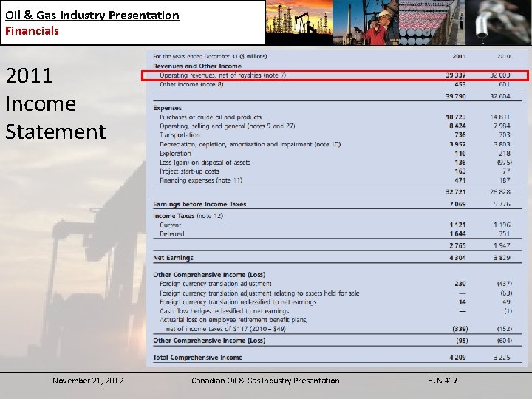Click the financing expenses value 471
The width and height of the screenshot is (532, 399).
[x=460, y=180]
